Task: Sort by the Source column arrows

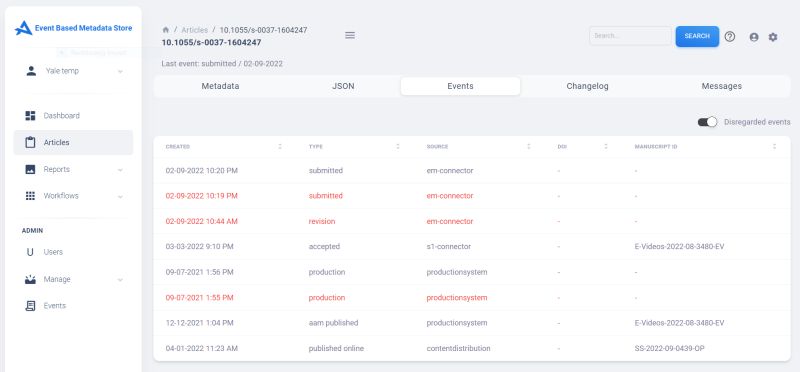Action: click(x=529, y=146)
